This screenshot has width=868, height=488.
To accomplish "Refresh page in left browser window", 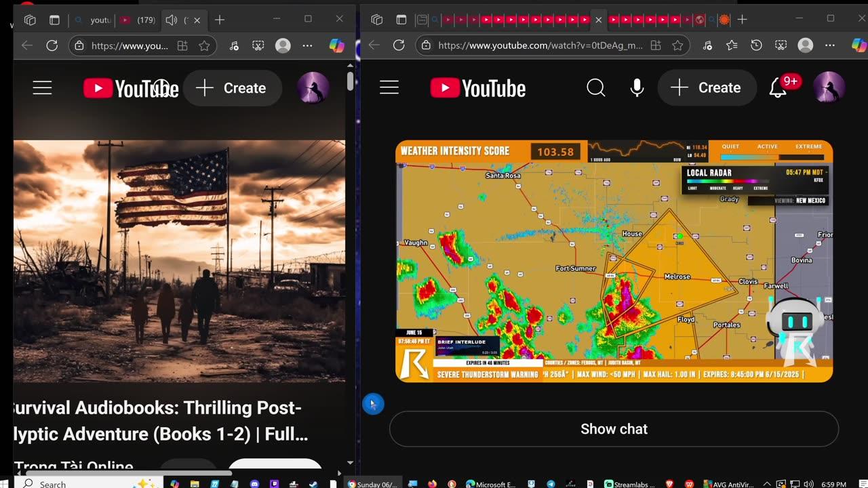I will tap(52, 45).
